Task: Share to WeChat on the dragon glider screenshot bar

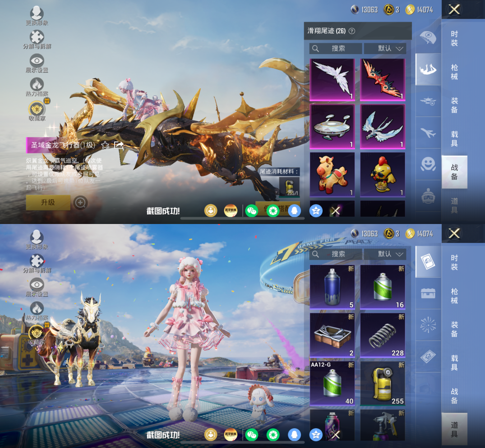Action: click(x=252, y=211)
